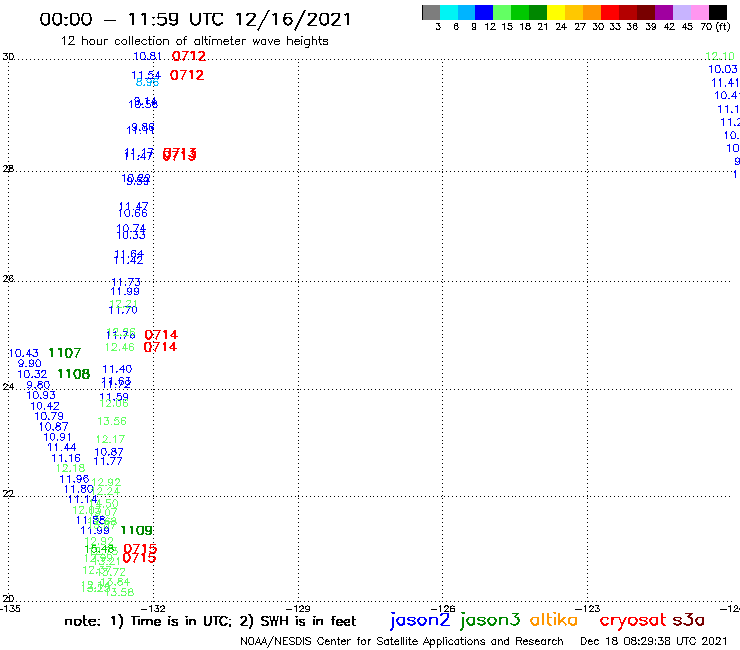
Task: Click the longitude axis label '-123'
Action: pyautogui.click(x=589, y=608)
